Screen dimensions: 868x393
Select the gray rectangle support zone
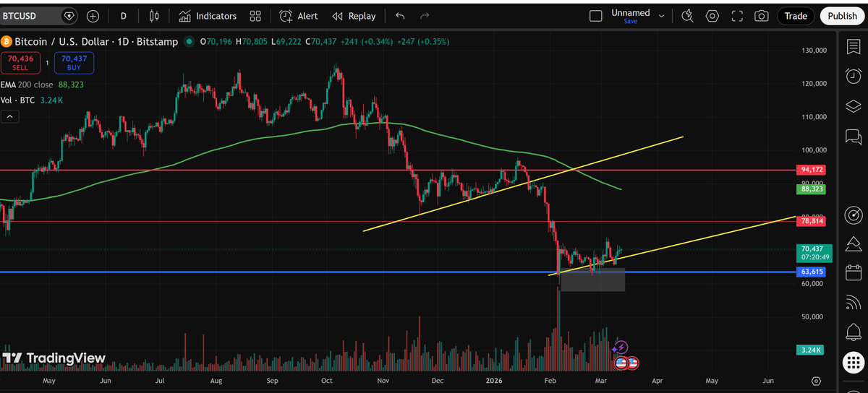pos(592,280)
